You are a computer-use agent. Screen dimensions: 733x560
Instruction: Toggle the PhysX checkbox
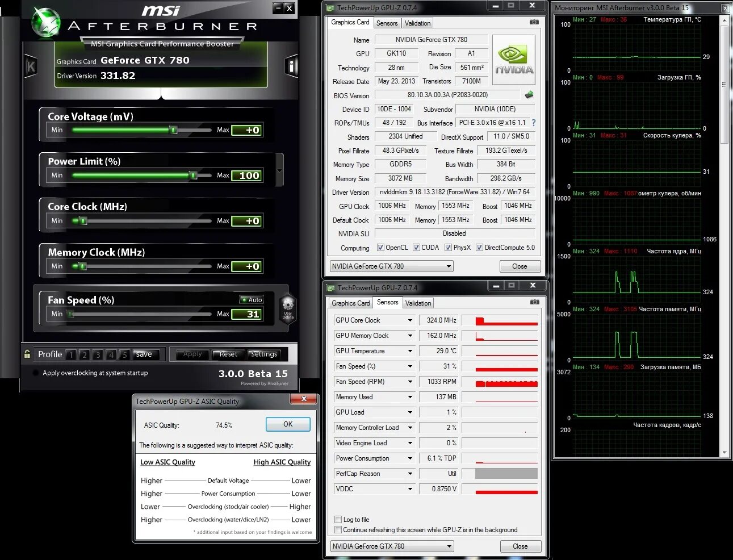(x=448, y=248)
